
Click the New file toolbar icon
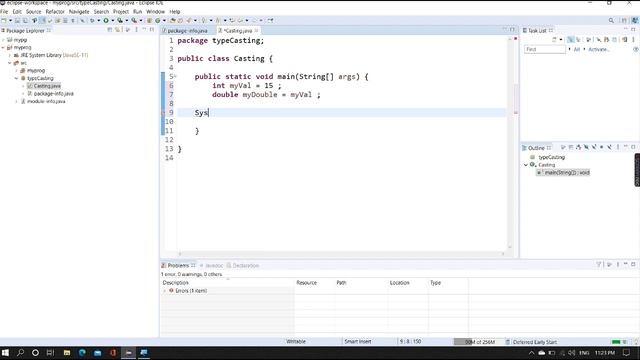(x=4, y=20)
